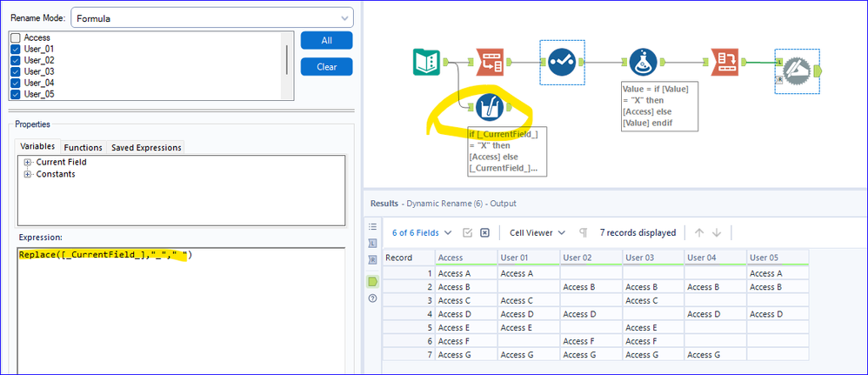The image size is (868, 375).
Task: Uncheck the User_04 field checkbox
Action: pyautogui.click(x=16, y=83)
